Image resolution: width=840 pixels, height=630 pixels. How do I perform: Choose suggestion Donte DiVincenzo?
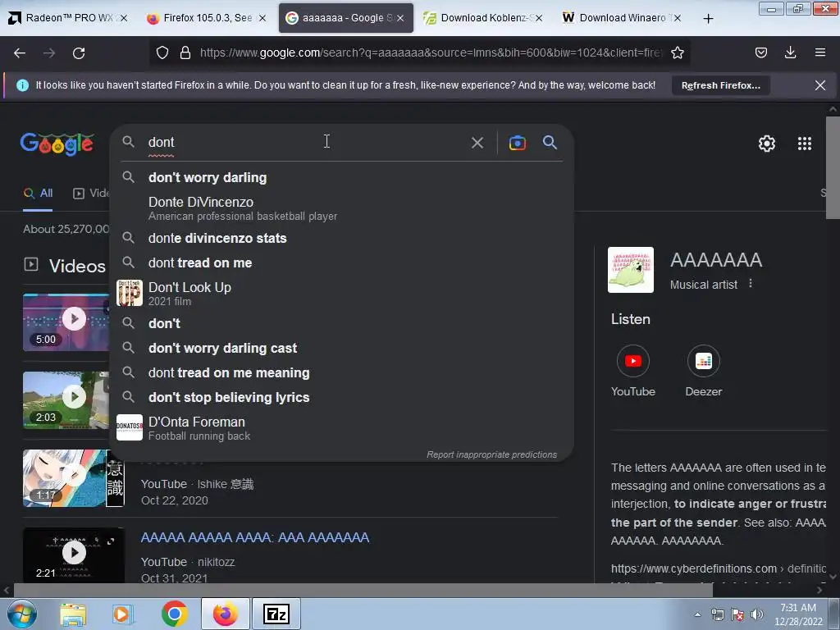342,208
